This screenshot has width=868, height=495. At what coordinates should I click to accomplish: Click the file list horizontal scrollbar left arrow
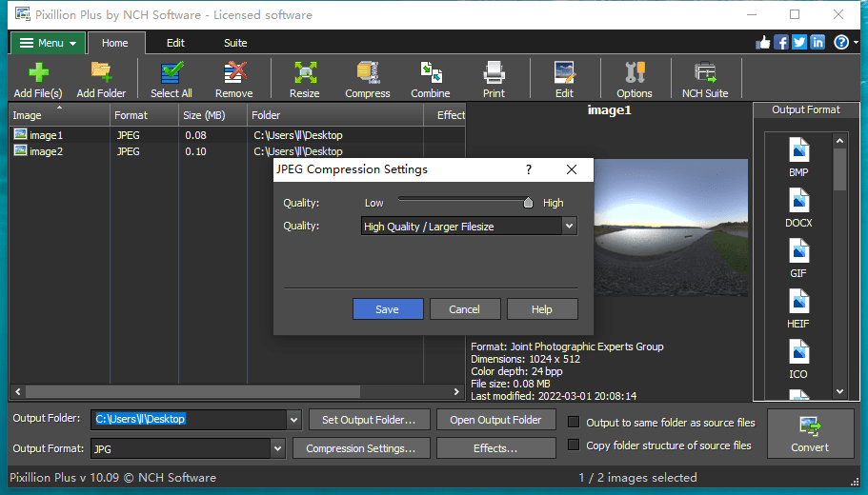(18, 391)
